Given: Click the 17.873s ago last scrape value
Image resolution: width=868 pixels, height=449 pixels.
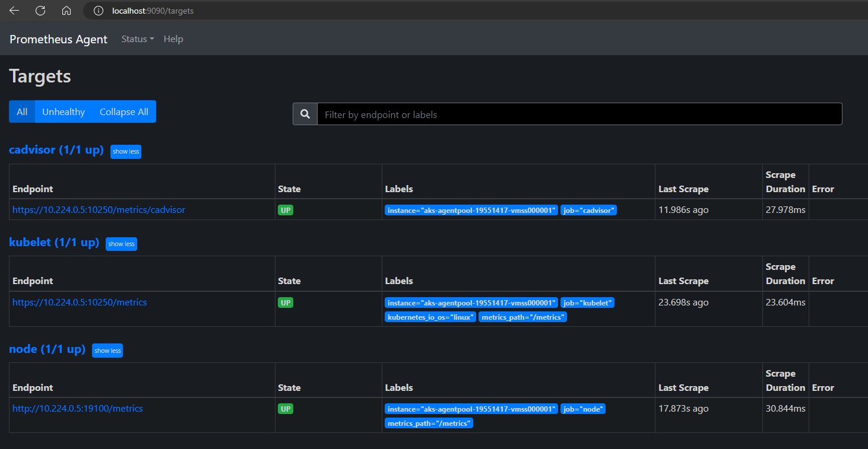Looking at the screenshot, I should [683, 409].
